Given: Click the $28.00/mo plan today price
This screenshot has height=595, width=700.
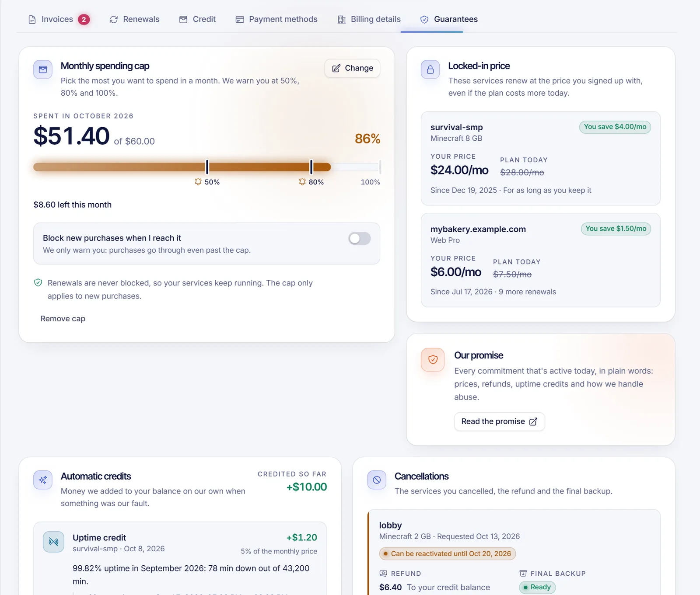Looking at the screenshot, I should (x=522, y=173).
